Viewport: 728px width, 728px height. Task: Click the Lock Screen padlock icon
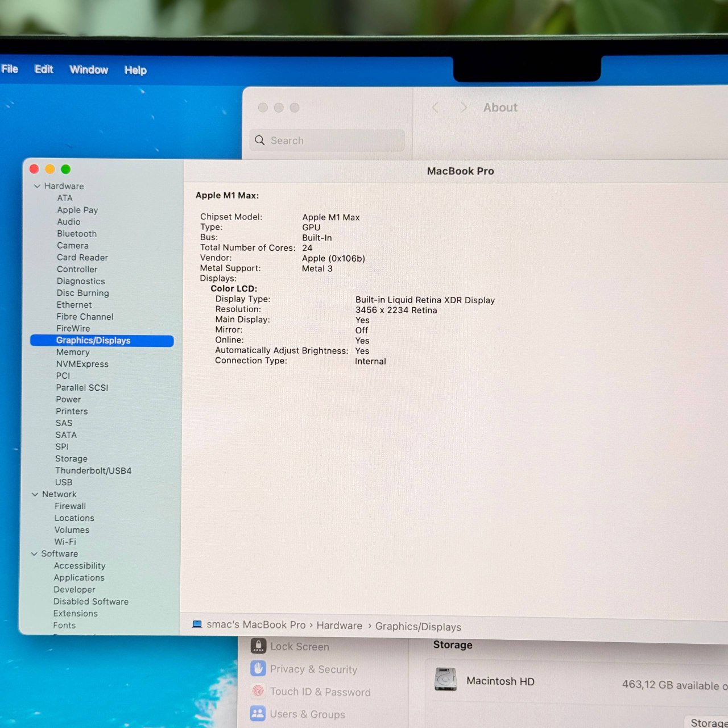click(259, 646)
